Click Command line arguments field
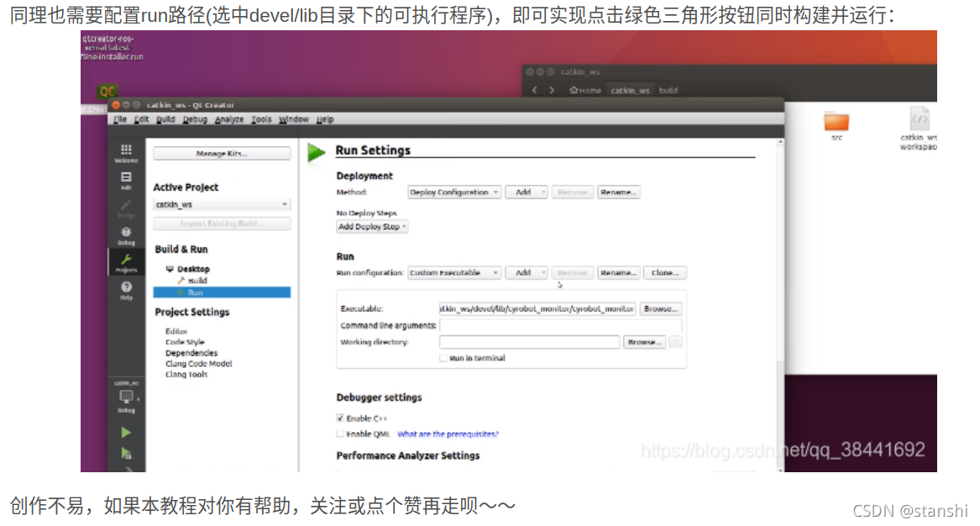Screen dimensions: 980x526 point(561,325)
